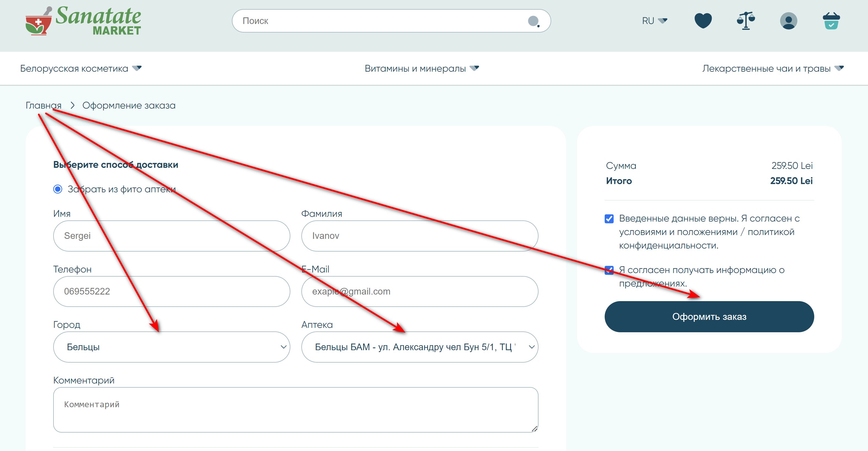This screenshot has width=868, height=451.
Task: Click the Комментарий text area
Action: 296,410
